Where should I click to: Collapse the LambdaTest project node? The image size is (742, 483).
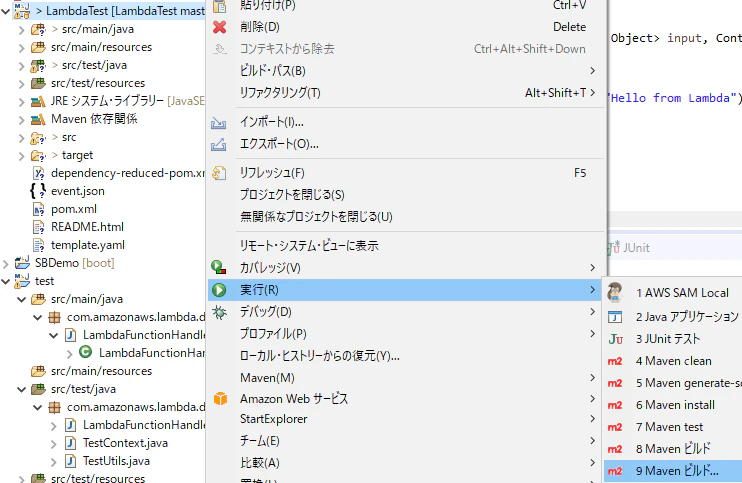[6, 11]
